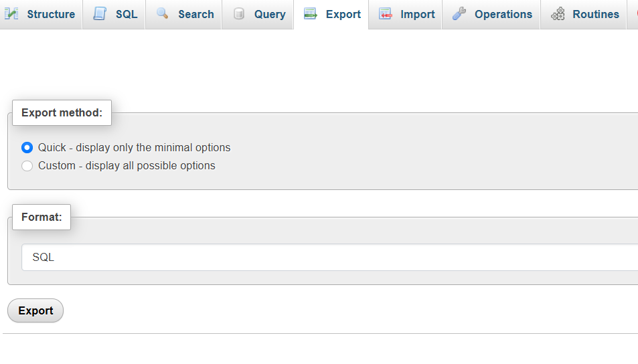Viewport: 638px width, 364px height.
Task: Click 'Quick - display only the minimal options' label
Action: click(135, 148)
